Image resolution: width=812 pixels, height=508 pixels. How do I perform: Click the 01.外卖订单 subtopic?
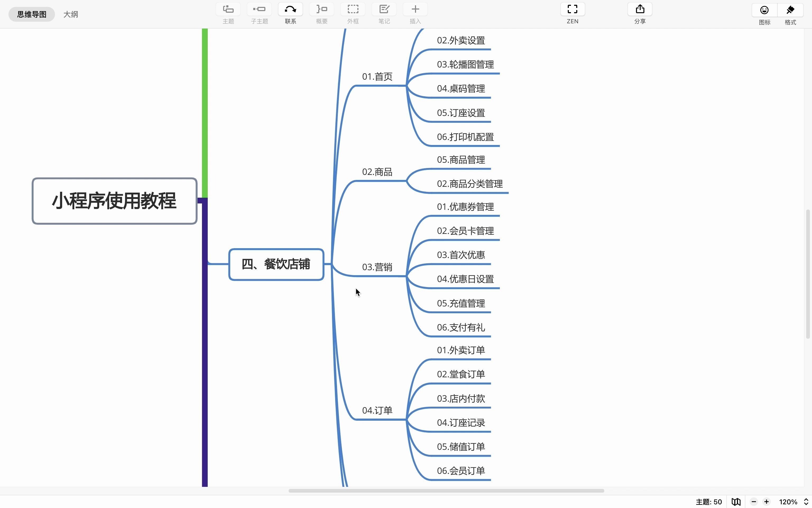461,350
